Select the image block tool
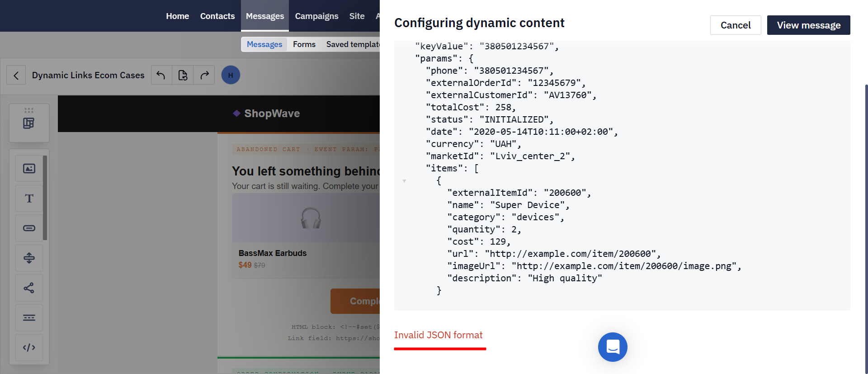Viewport: 868px width, 374px height. [x=29, y=169]
